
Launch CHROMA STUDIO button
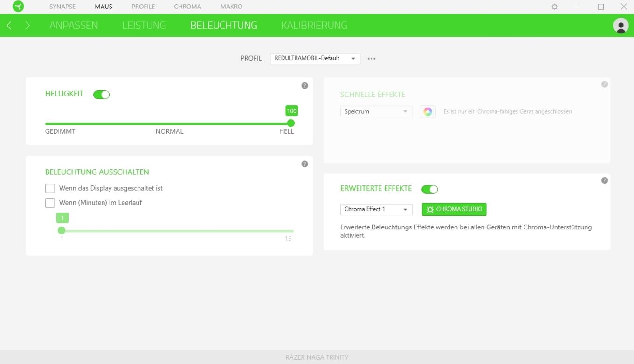coord(454,209)
